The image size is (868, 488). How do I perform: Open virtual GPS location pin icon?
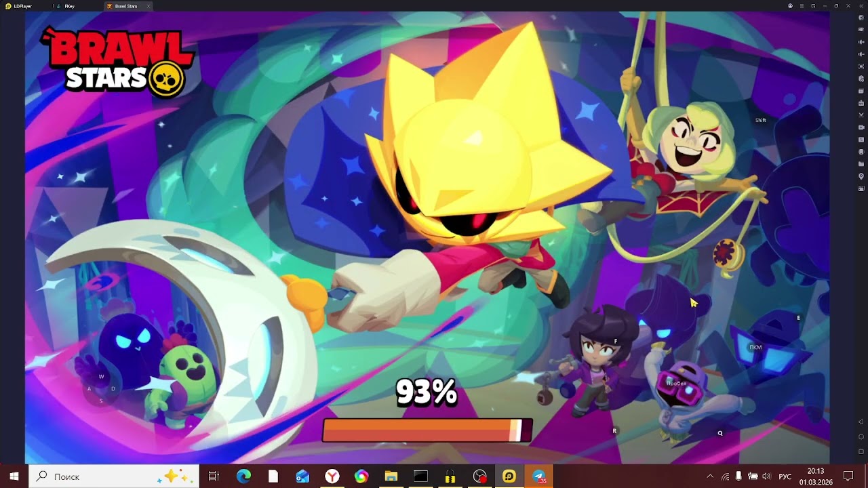coord(861,176)
